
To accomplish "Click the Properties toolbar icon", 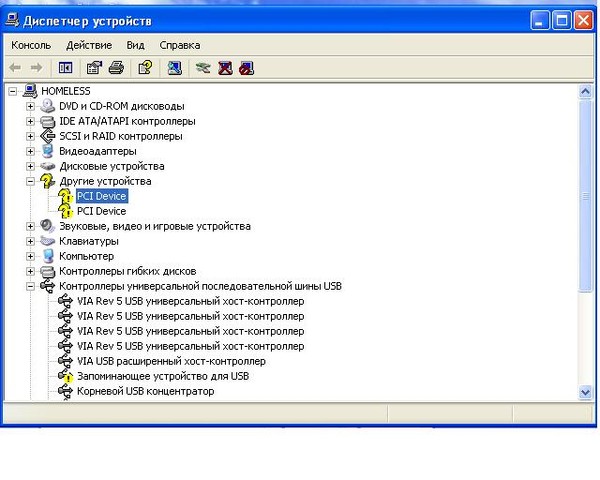I will point(94,68).
